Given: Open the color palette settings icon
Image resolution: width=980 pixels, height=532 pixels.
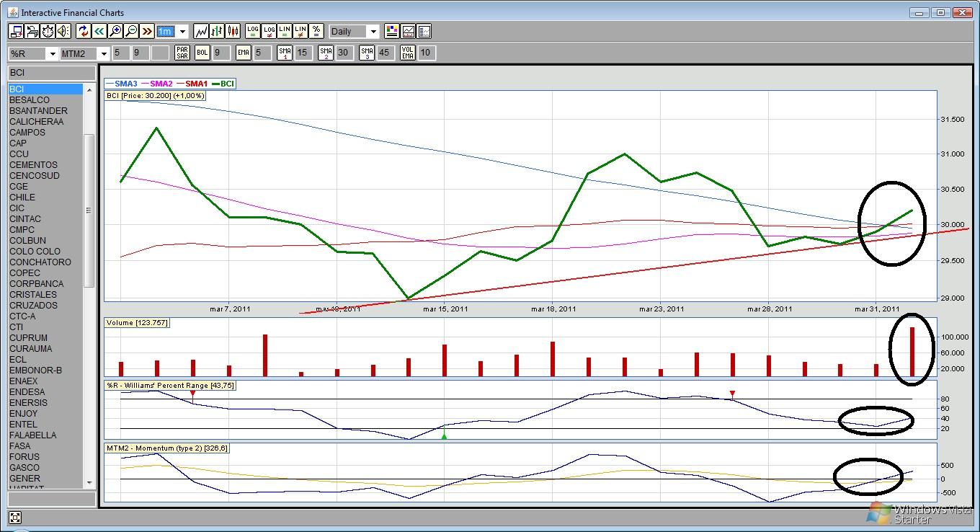Looking at the screenshot, I should [x=391, y=31].
